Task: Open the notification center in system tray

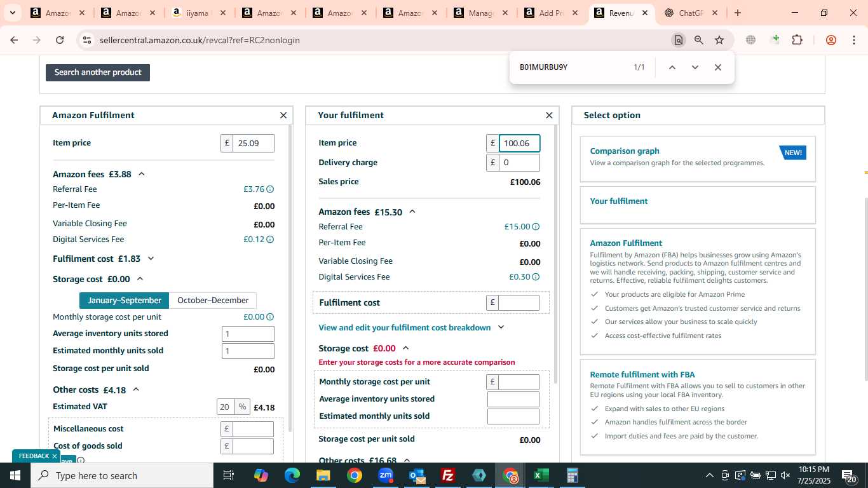Action: 849,475
